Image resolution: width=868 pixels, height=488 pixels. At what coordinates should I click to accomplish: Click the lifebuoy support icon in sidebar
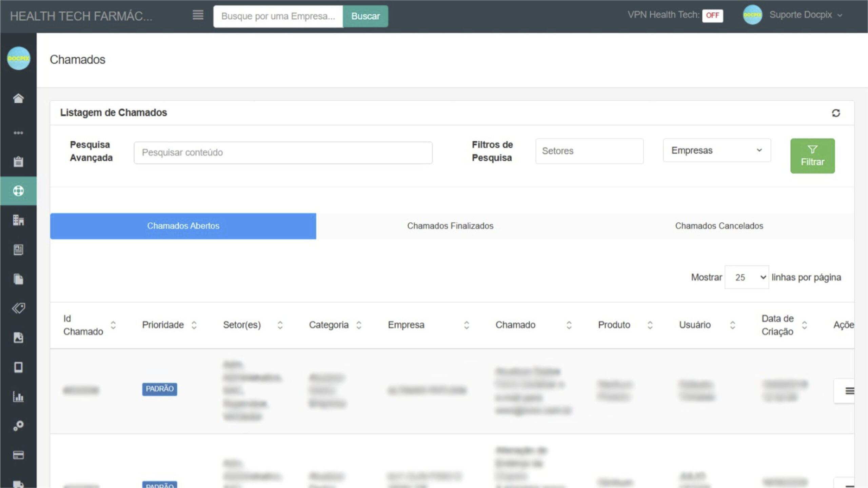[x=18, y=191]
